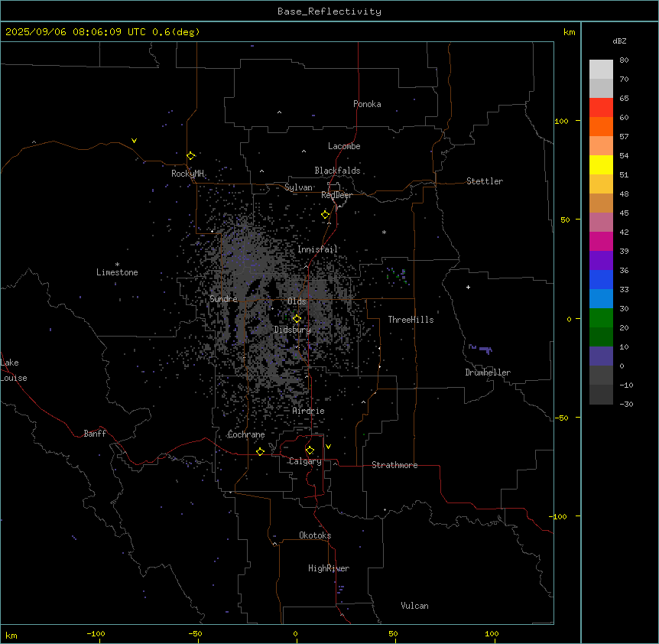This screenshot has width=659, height=644.
Task: Pick the brown 45-48 dBZ legend swatch
Action: coord(601,203)
